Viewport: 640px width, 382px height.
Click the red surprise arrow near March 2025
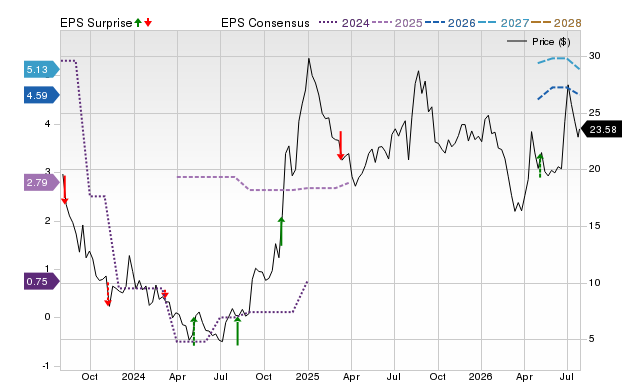tap(340, 145)
